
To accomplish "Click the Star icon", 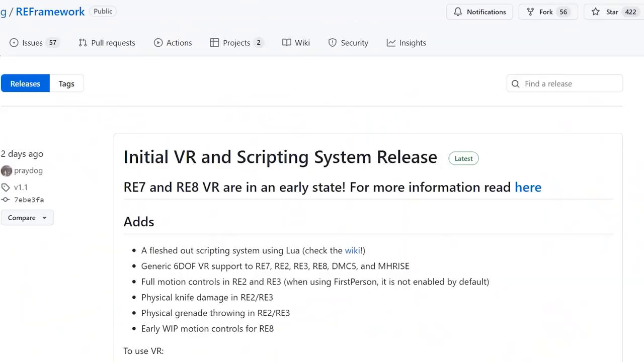I will click(596, 12).
